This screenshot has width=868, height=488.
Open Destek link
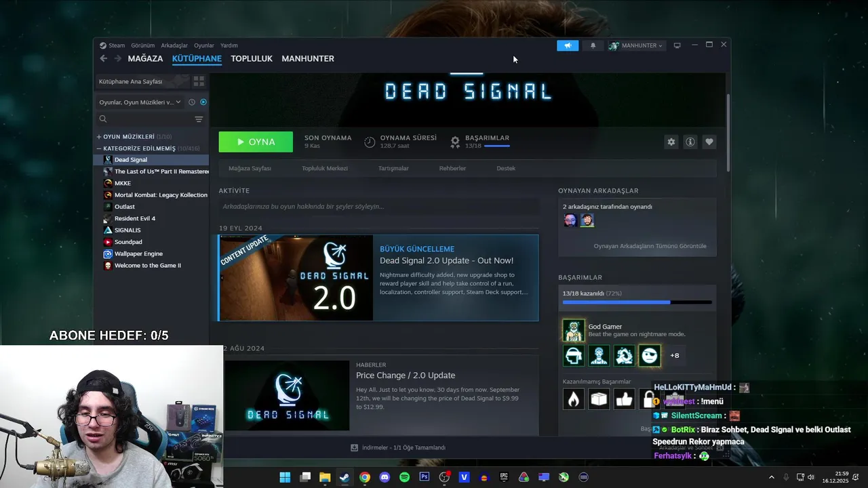pos(506,168)
